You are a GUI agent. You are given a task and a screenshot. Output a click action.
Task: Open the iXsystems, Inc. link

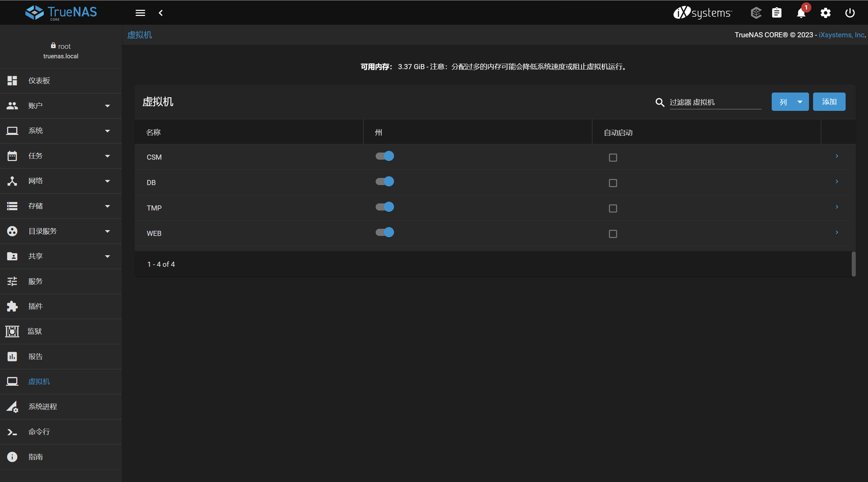point(842,35)
